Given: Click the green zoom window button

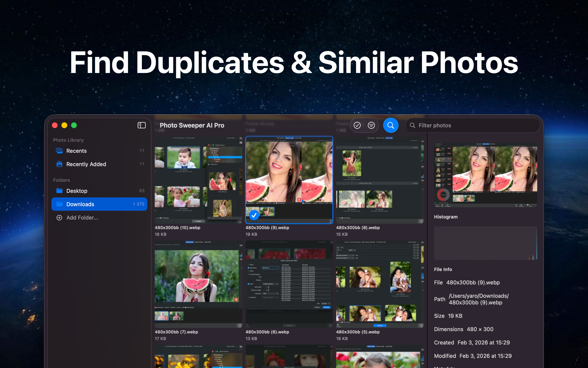Looking at the screenshot, I should (x=74, y=125).
